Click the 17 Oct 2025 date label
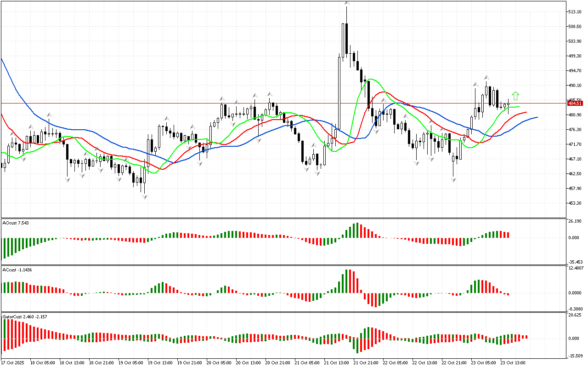 click(x=13, y=362)
